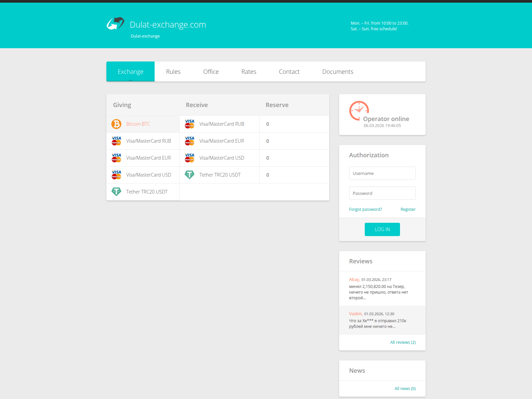The image size is (532, 399).
Task: Click inside the Password input field
Action: (x=382, y=193)
